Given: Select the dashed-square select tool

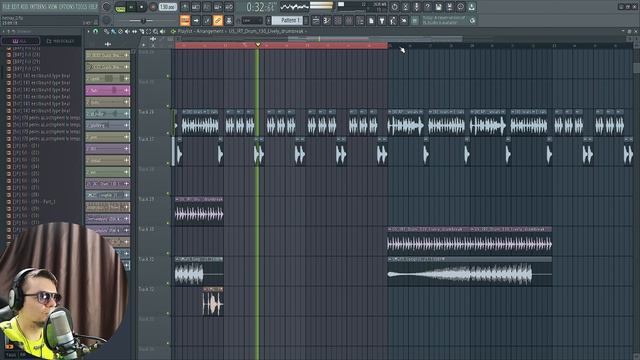Looking at the screenshot, I should [x=149, y=31].
